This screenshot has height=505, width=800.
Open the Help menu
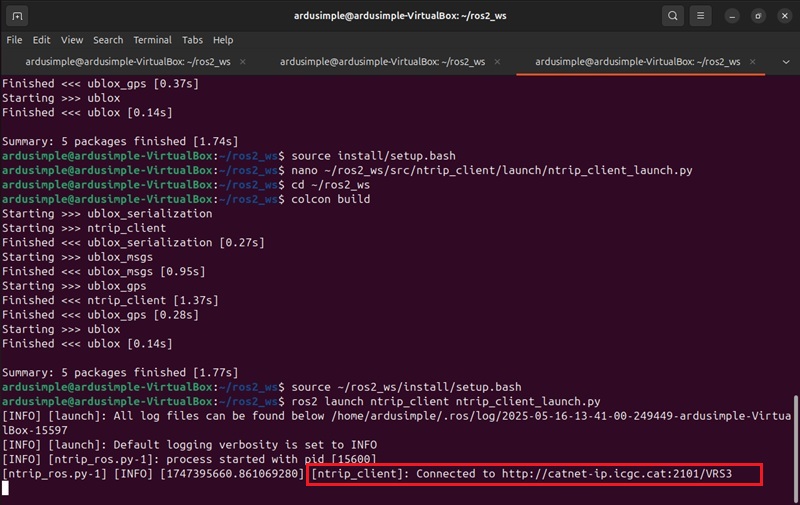click(x=223, y=40)
